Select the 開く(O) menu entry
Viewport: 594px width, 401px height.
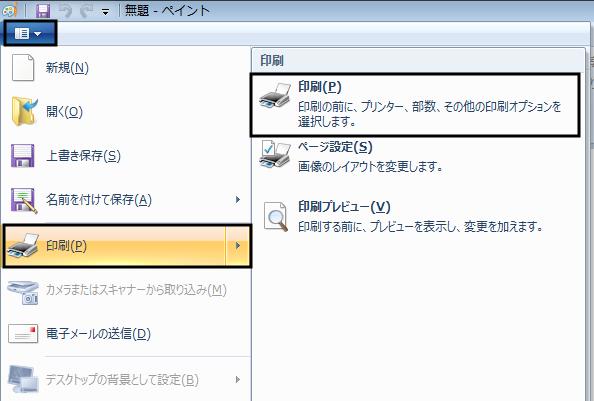pos(125,111)
